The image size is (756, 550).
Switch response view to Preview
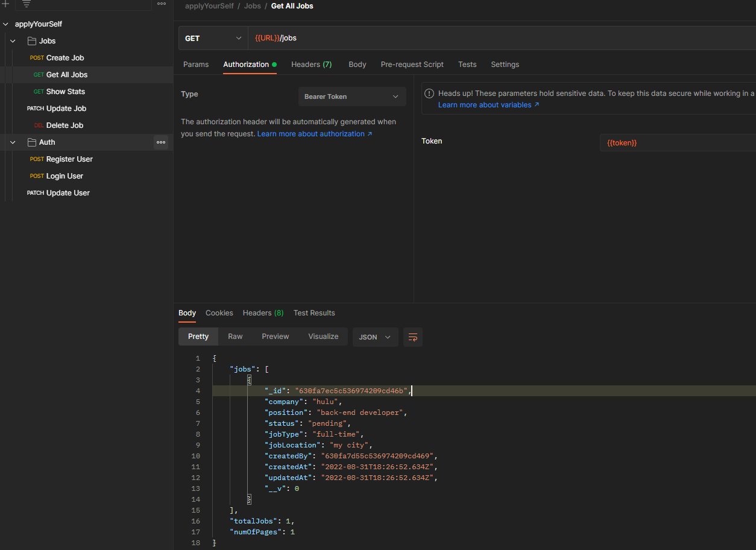pyautogui.click(x=275, y=336)
